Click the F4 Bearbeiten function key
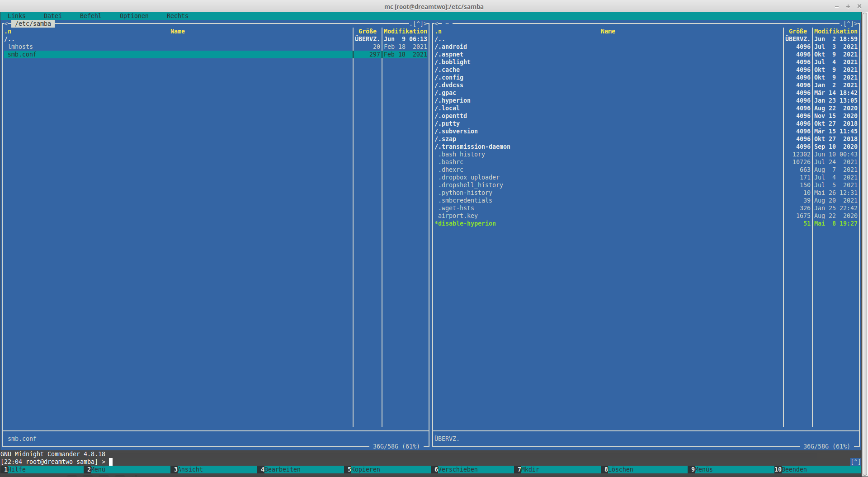Viewport: 868px width, 477px height. [x=282, y=469]
